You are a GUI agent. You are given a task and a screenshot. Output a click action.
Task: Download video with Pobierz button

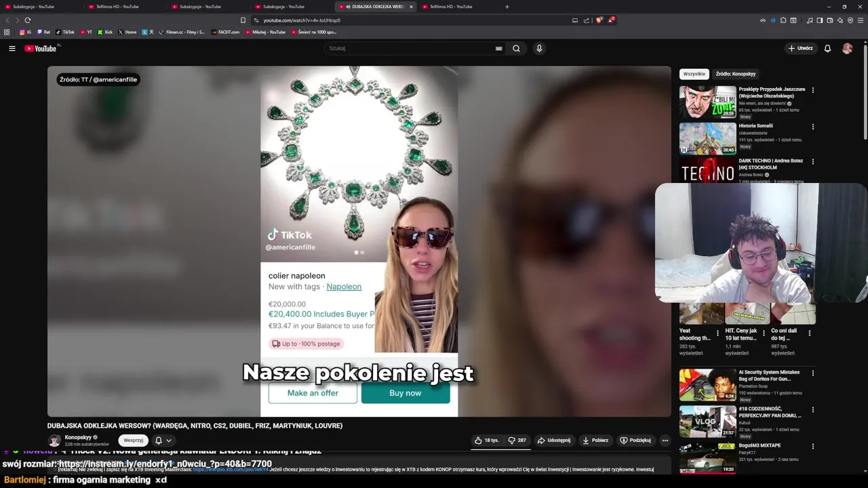pos(595,440)
